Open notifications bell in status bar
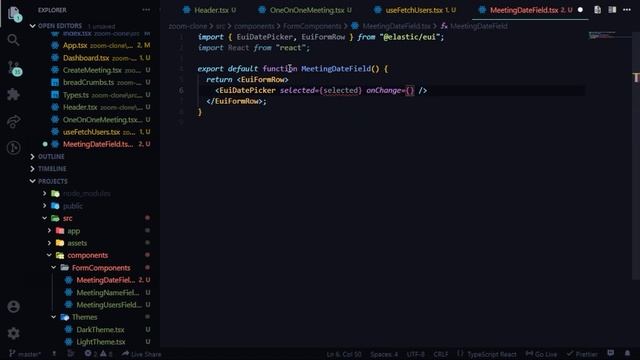 tap(627, 353)
